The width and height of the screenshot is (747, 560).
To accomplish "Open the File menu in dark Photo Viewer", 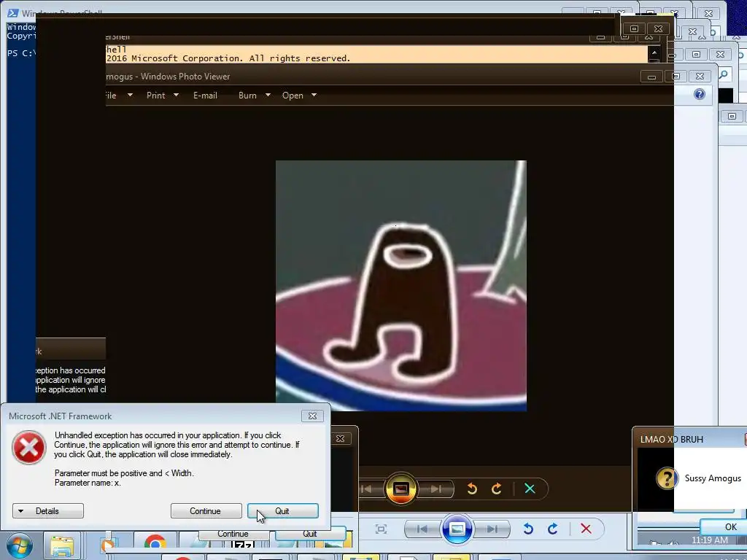I will point(118,96).
